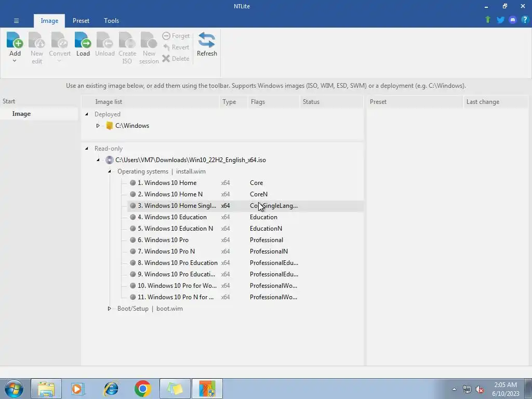Switch to the Tools tab

111,21
